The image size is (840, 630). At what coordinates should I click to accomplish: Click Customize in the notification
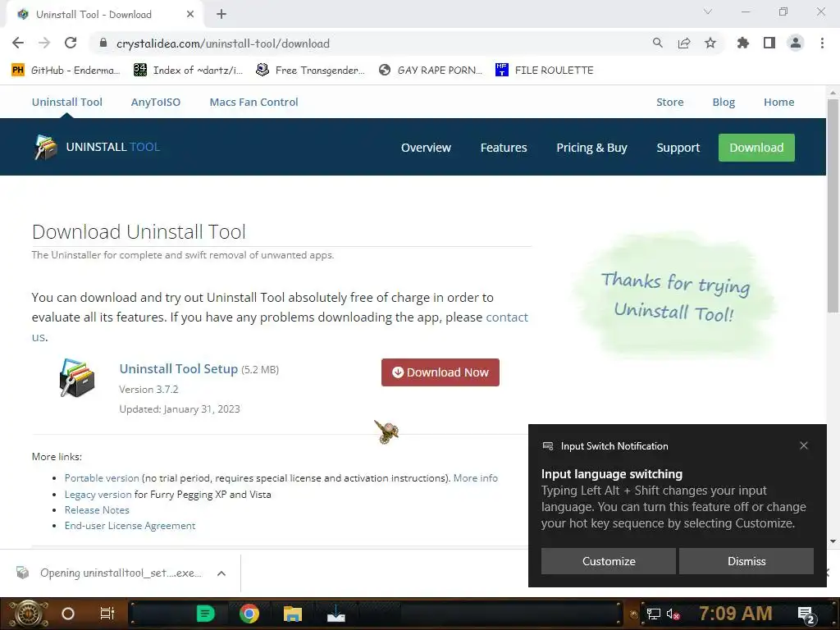tap(609, 561)
